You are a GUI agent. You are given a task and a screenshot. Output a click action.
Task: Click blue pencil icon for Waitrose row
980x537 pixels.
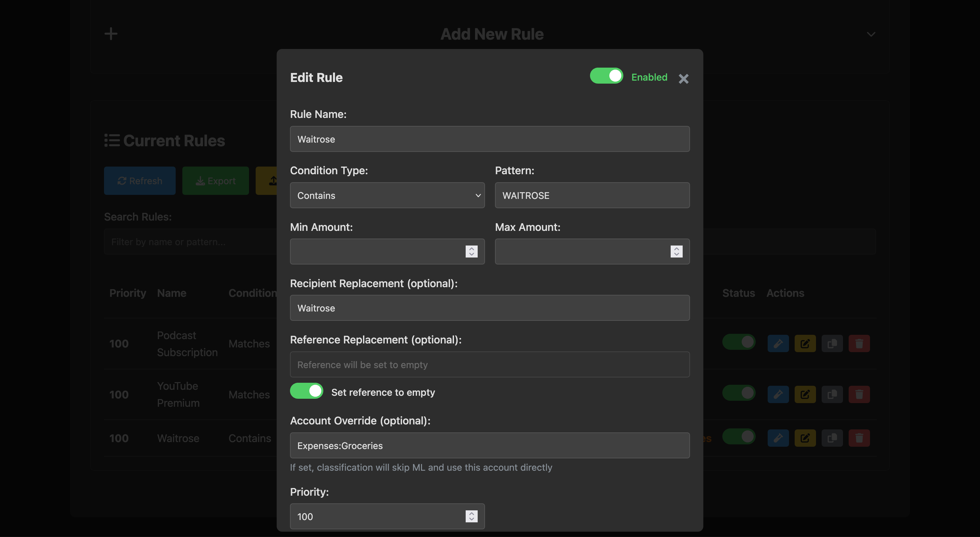coord(778,438)
